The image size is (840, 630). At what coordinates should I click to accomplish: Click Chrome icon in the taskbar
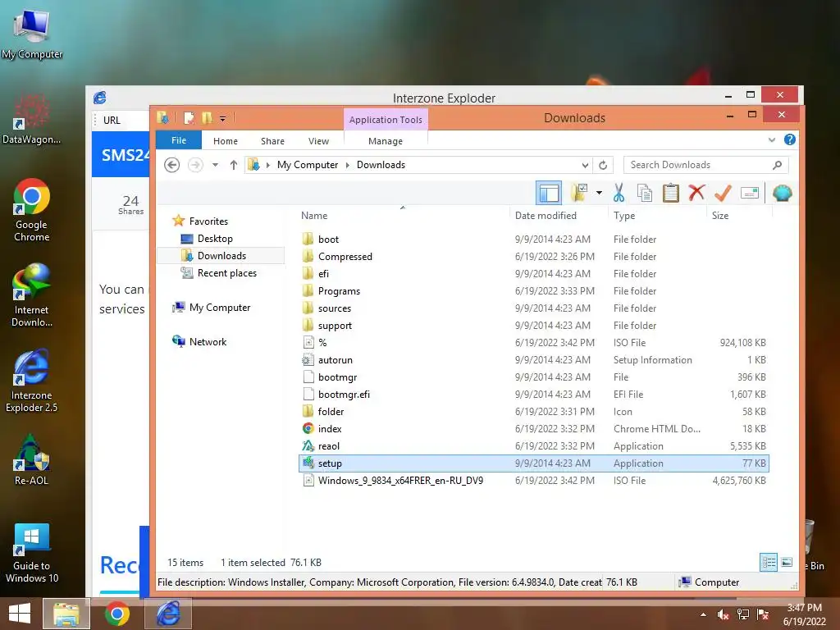pos(116,614)
